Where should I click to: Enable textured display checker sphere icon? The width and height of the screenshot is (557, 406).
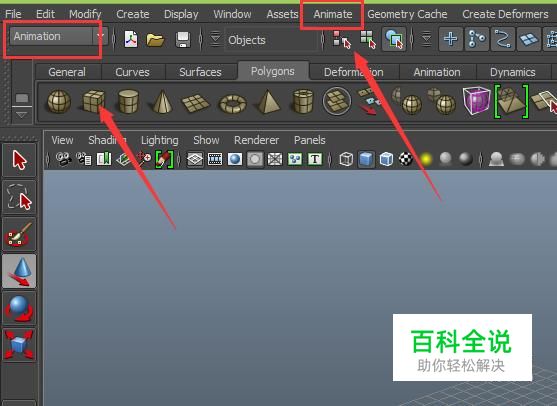[x=406, y=159]
